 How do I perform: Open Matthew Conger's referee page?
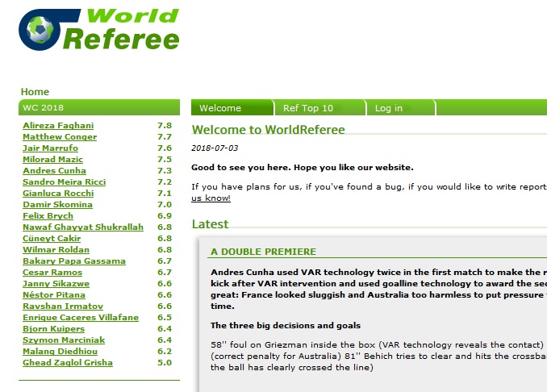[x=60, y=136]
